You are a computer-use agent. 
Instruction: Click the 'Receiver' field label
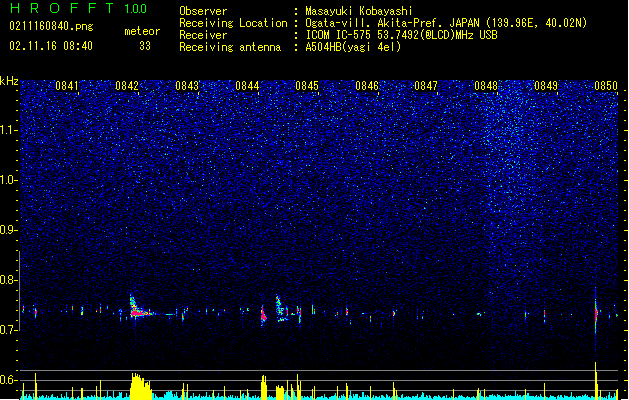click(203, 35)
